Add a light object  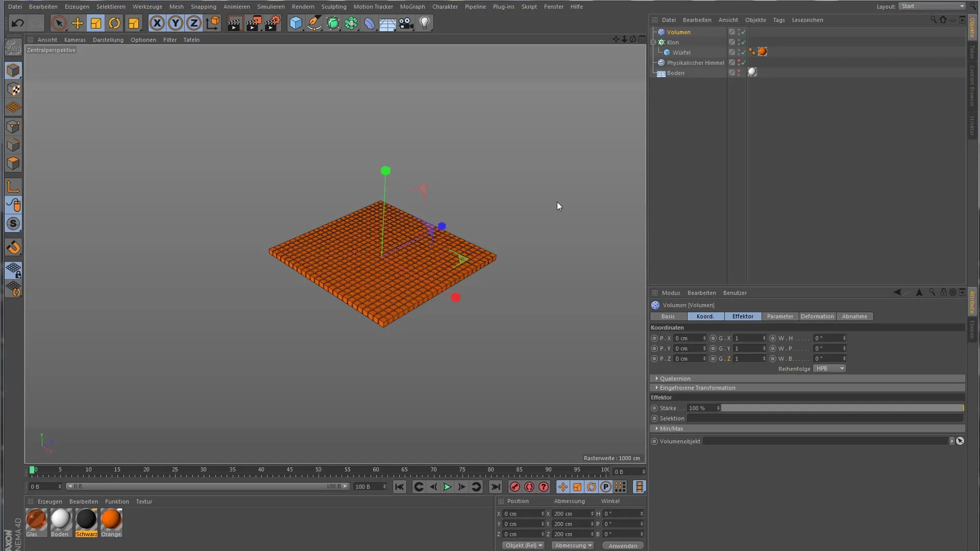point(425,23)
